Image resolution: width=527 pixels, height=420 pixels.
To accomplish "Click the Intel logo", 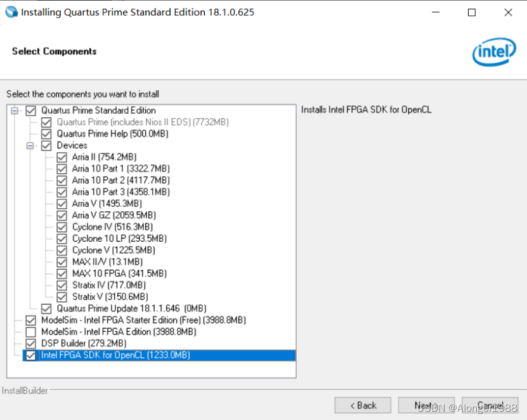I will pos(494,52).
